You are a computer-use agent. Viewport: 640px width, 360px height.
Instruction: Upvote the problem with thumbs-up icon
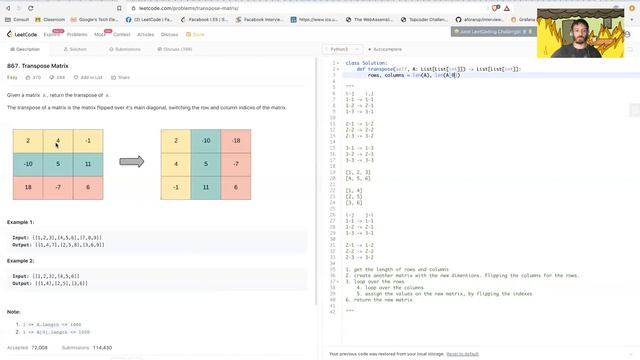point(28,77)
